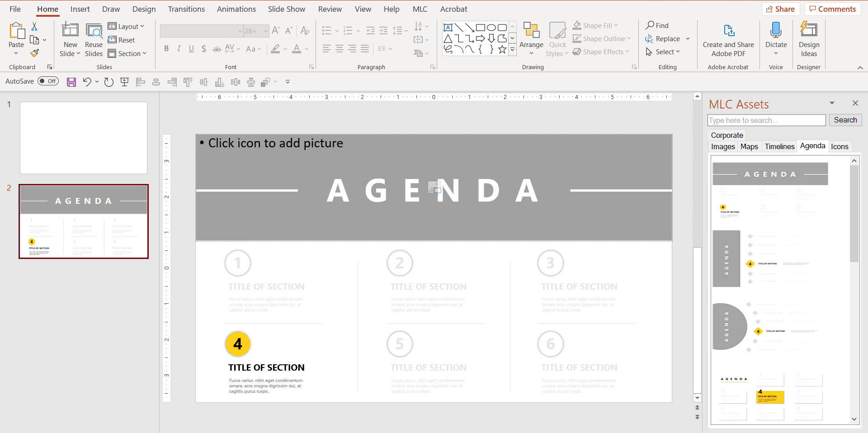868x433 pixels.
Task: Open the Shape Fill dropdown
Action: (595, 26)
